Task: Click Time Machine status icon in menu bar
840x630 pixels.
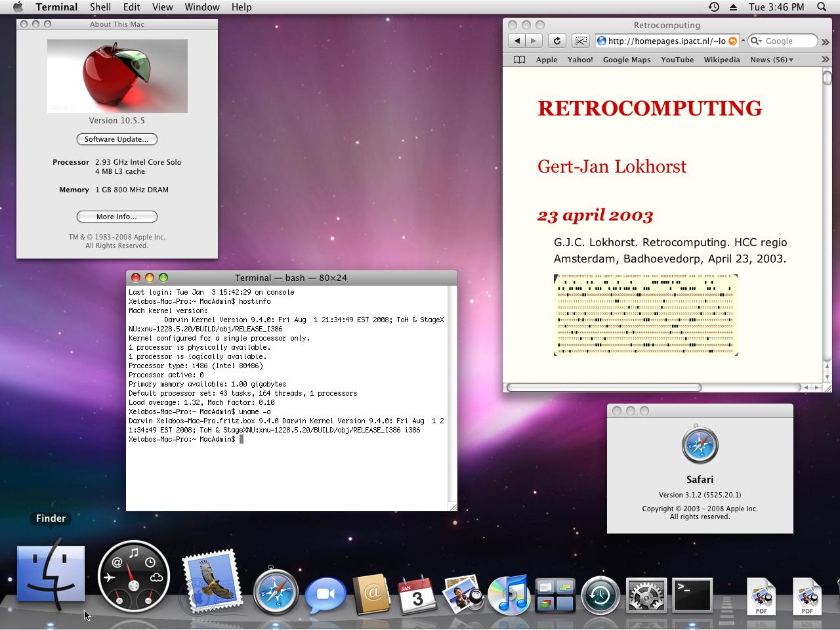Action: pos(714,7)
